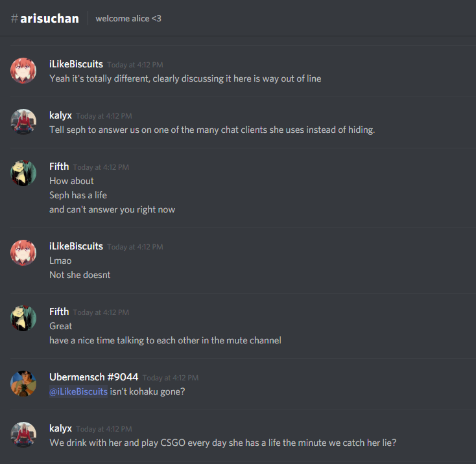Click timestamp on Ubermensch's message
The height and width of the screenshot is (464, 476).
pos(171,378)
